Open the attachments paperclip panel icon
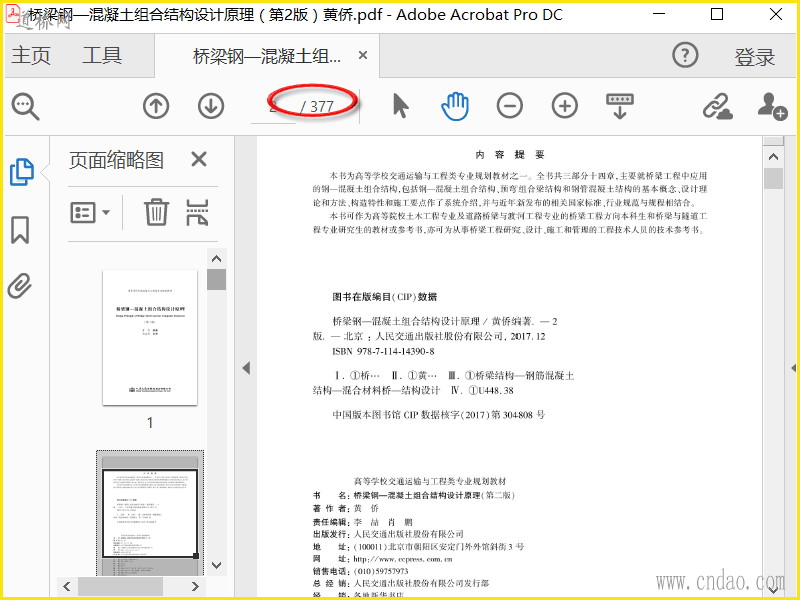Viewport: 800px width, 600px height. pyautogui.click(x=20, y=286)
